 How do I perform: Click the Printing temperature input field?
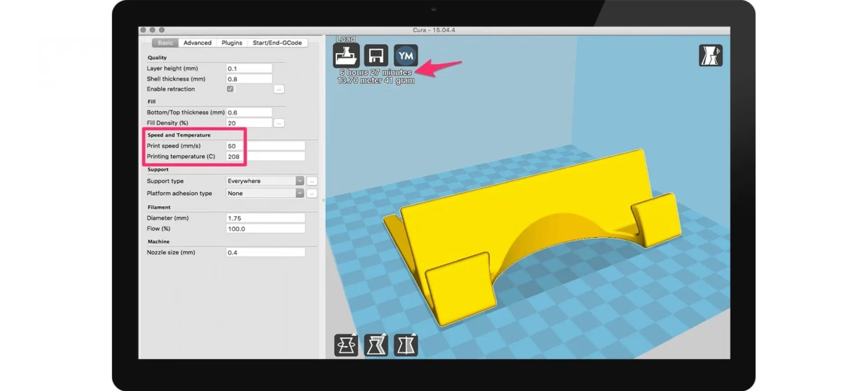(265, 157)
